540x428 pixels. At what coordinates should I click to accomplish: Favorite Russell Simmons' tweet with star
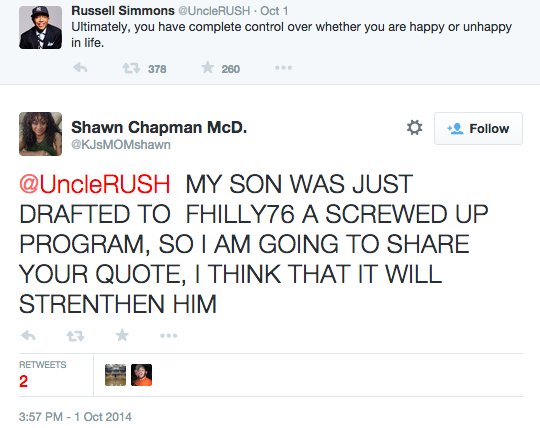(207, 67)
